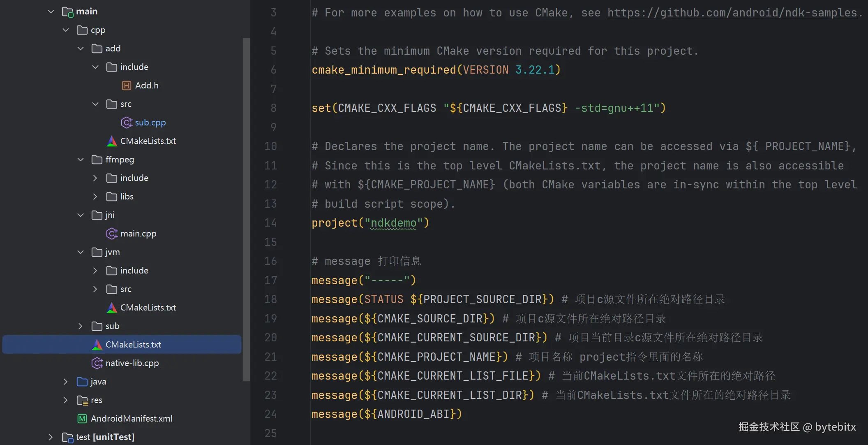Click the AndroidManifest.xml manifest icon

click(82, 419)
